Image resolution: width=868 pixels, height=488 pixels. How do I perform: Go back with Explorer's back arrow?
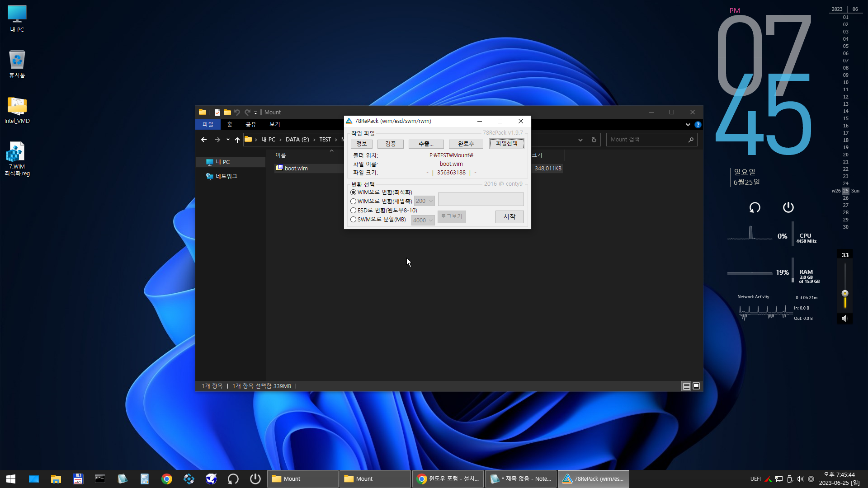204,140
